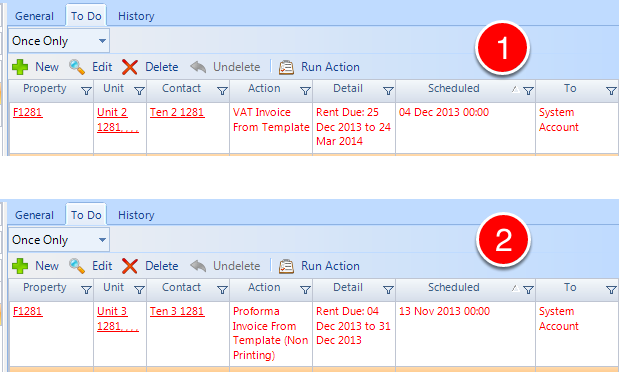Click the green New plus icon in panel 1 (VAT Invoice row)
The height and width of the screenshot is (378, 619).
20,67
